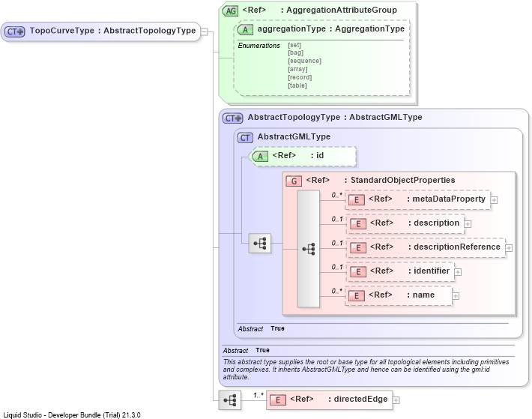Click the [array] enumeration value

[297, 69]
